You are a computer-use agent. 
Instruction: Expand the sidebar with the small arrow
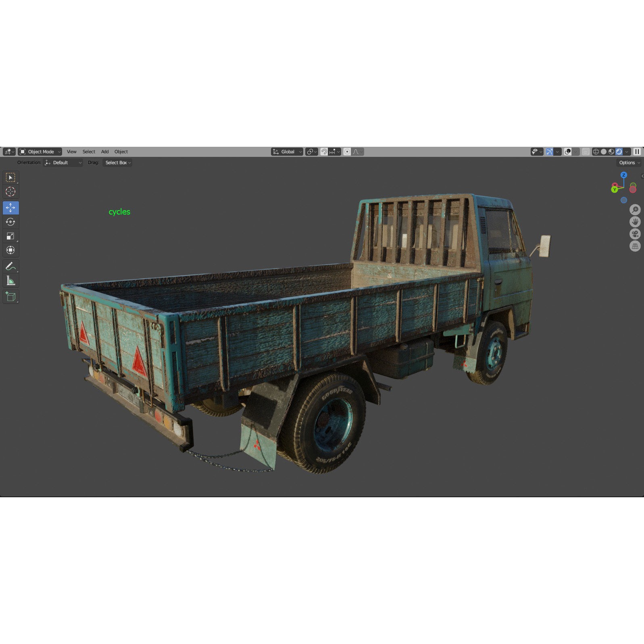pos(642,176)
